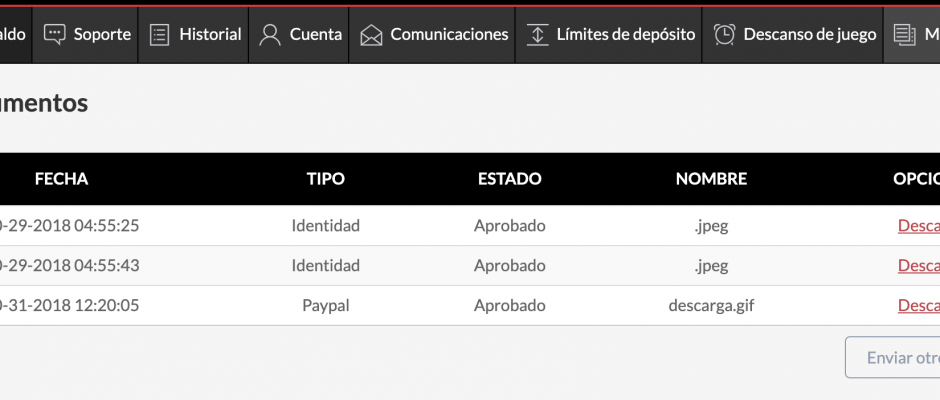The image size is (940, 400).
Task: Click the FECHA column header
Action: tap(61, 179)
